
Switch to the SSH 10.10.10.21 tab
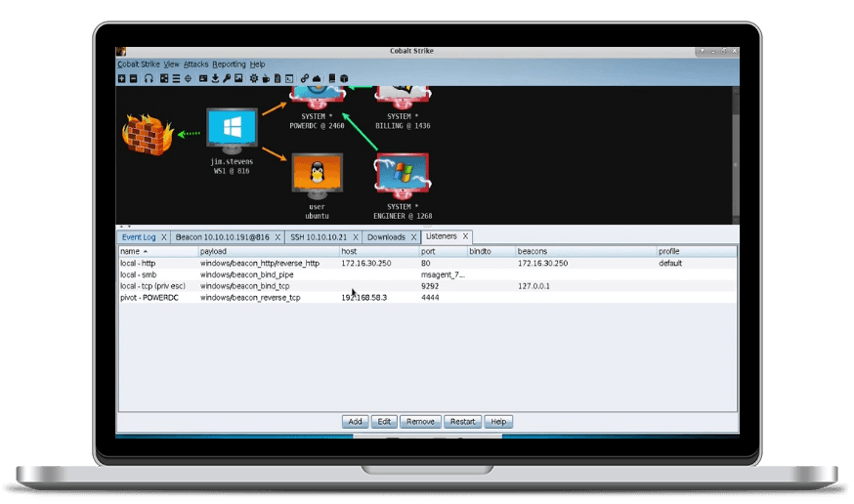(x=319, y=237)
